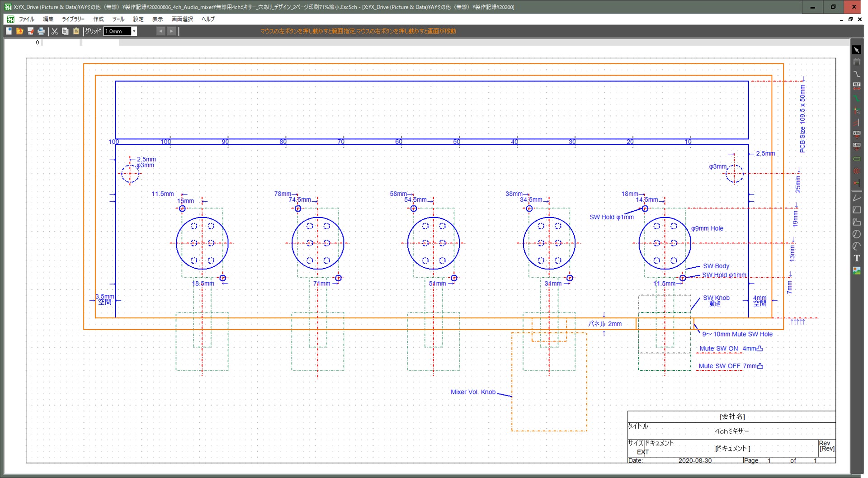
Task: Click the application icon in menu bar
Action: [10, 19]
